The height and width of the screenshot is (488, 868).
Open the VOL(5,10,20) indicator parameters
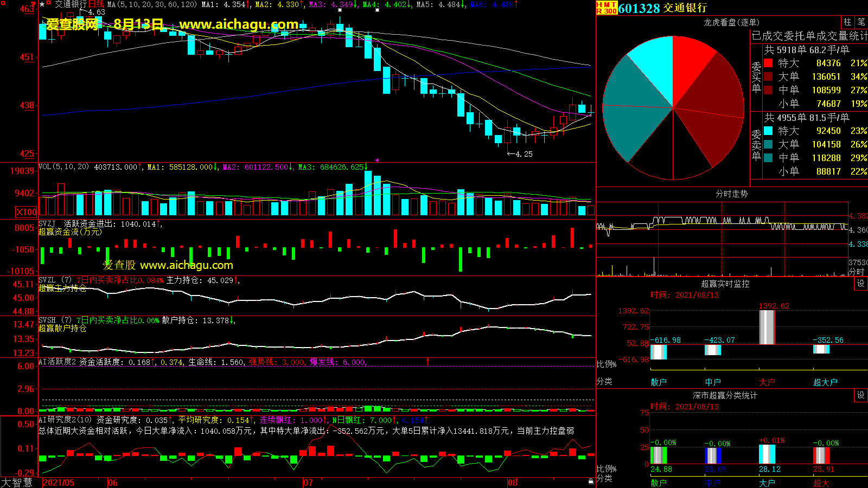click(x=63, y=167)
